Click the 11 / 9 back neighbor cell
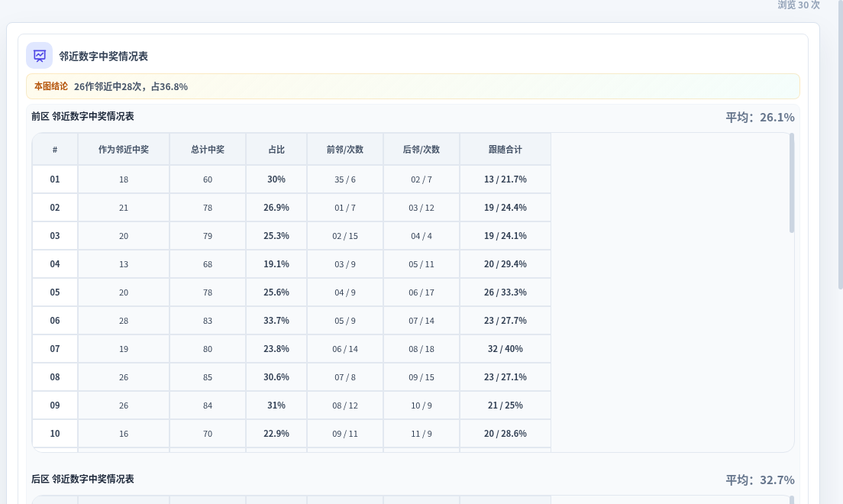 coord(421,434)
